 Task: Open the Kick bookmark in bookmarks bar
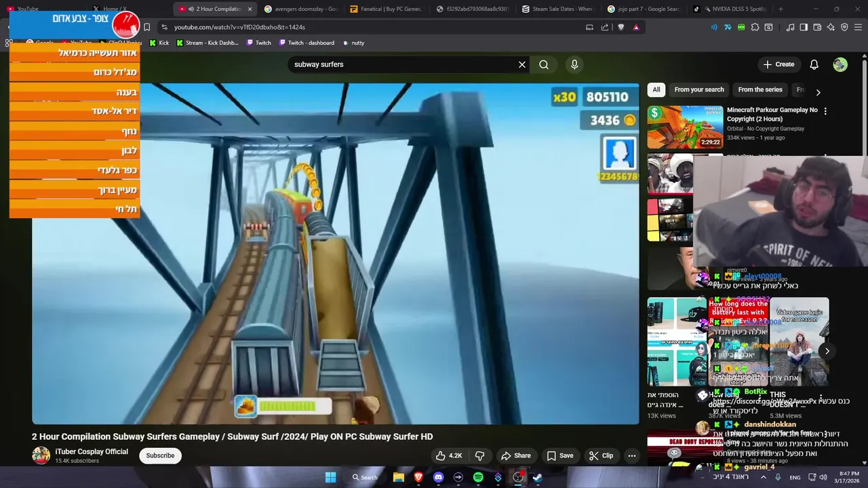click(159, 43)
